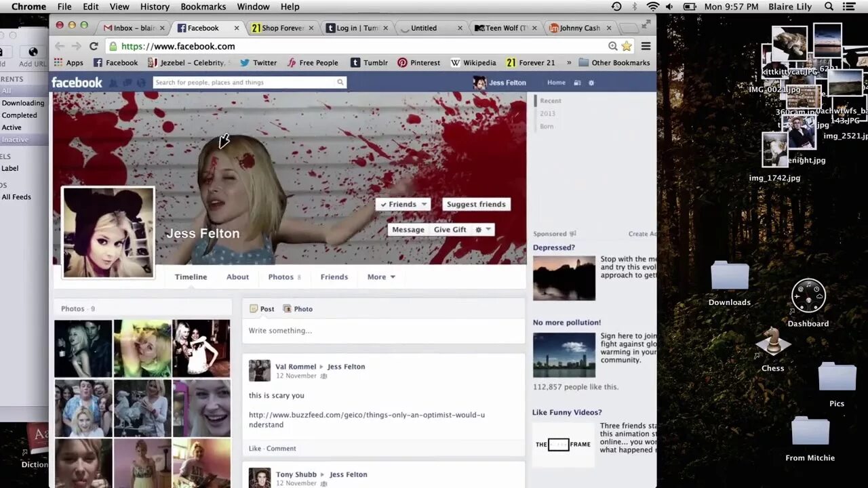
Task: Open the Tumblr bookmark
Action: tap(369, 62)
